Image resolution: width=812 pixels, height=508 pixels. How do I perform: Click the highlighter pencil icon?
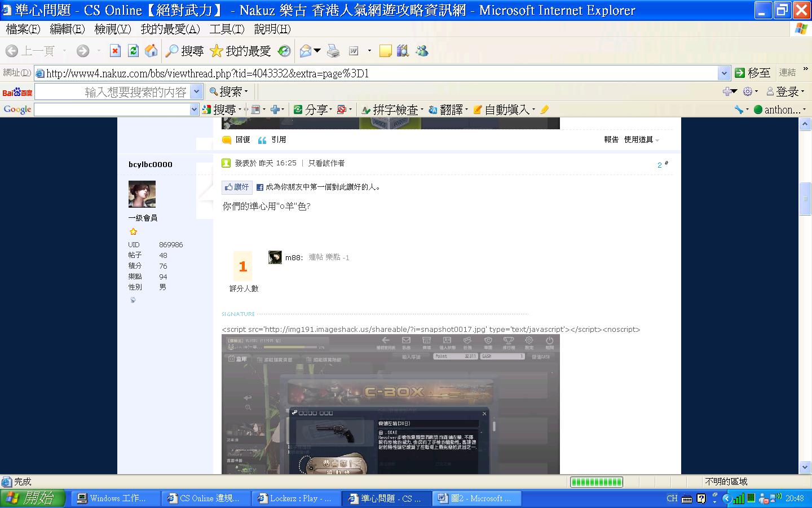click(544, 110)
